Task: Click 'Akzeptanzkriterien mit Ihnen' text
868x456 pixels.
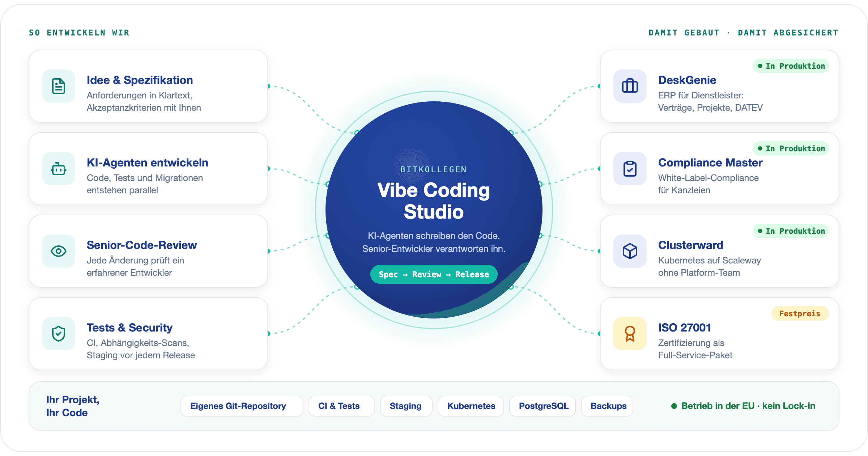Action: (x=144, y=107)
